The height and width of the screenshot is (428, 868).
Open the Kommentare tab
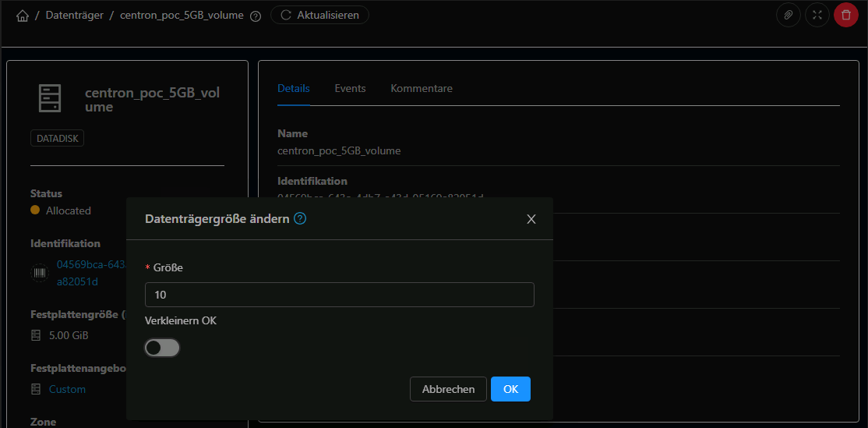tap(422, 88)
